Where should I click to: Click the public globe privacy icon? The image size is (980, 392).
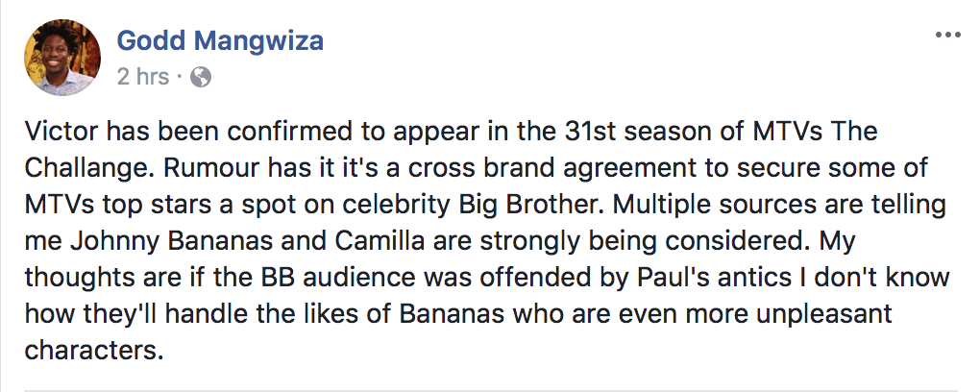pyautogui.click(x=201, y=77)
